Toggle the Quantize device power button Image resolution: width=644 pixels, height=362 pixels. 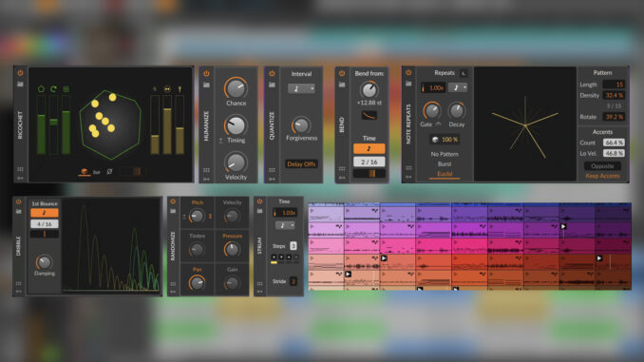pyautogui.click(x=272, y=73)
